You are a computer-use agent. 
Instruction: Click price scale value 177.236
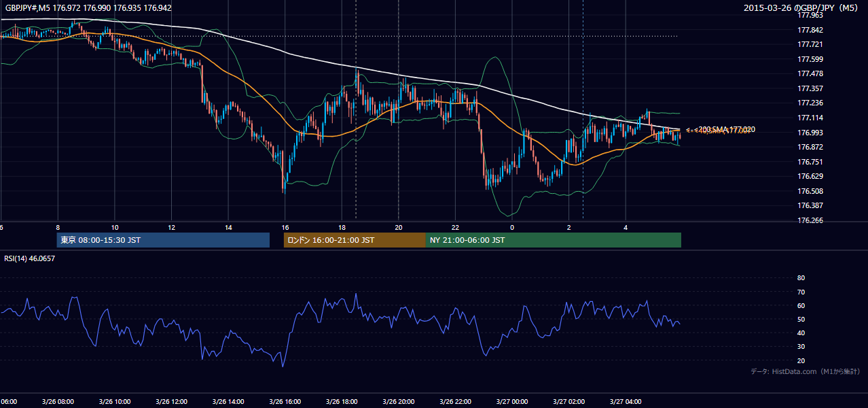tap(810, 103)
